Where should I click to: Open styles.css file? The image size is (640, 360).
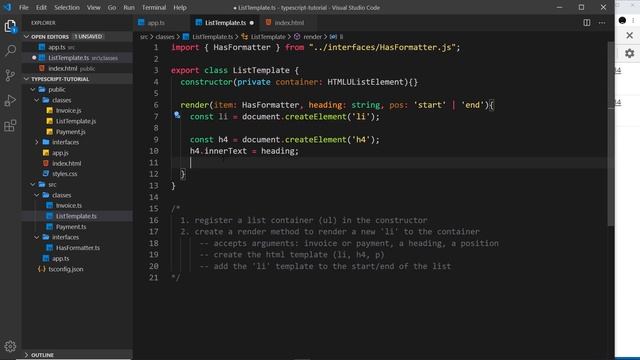click(78, 174)
